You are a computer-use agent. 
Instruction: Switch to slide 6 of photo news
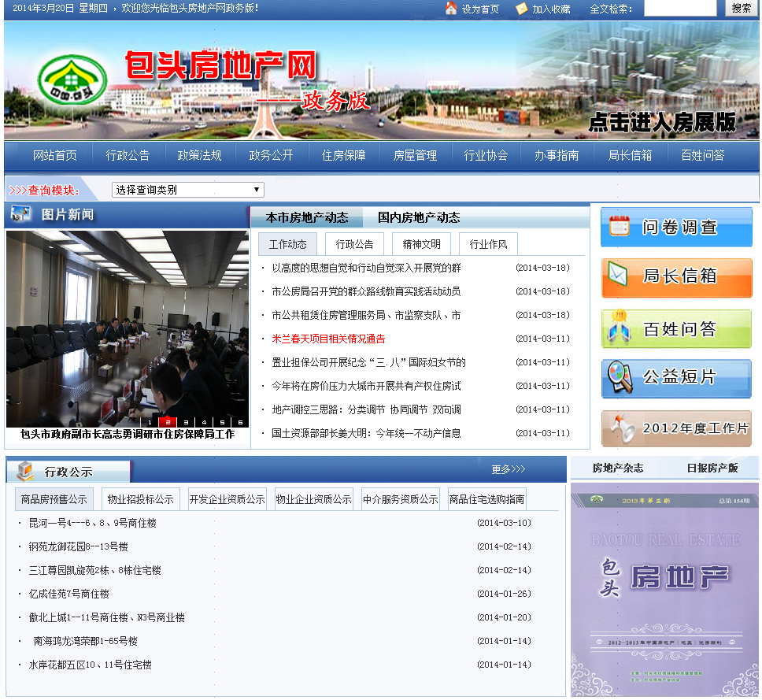click(240, 422)
